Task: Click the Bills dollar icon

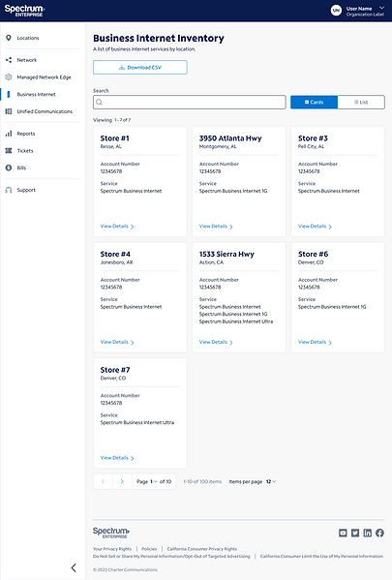Action: point(9,168)
